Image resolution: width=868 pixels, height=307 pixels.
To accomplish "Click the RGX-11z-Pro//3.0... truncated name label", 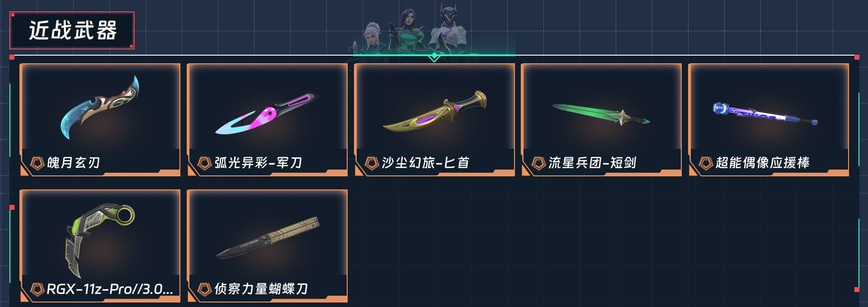I will click(x=110, y=289).
